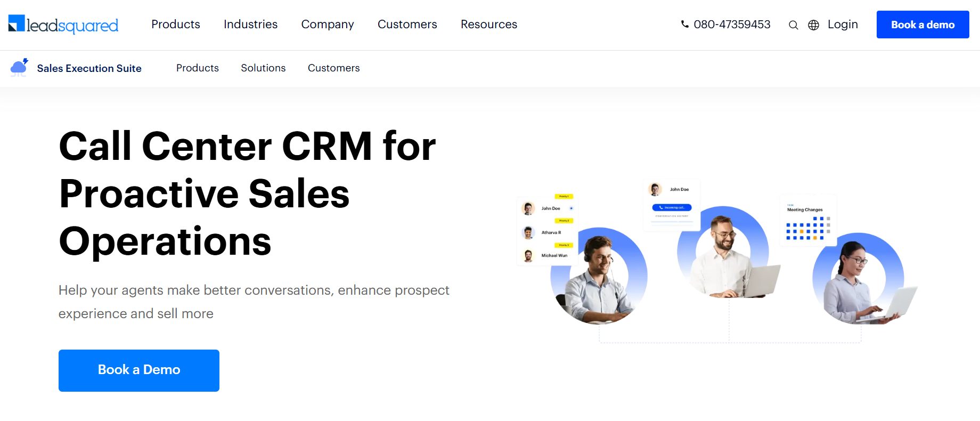Click the 'Help your agents' subheading text
This screenshot has height=421, width=980.
(254, 302)
